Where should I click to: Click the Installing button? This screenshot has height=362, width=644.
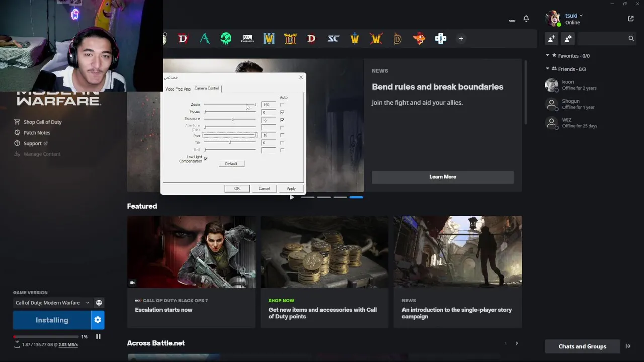[x=52, y=320]
